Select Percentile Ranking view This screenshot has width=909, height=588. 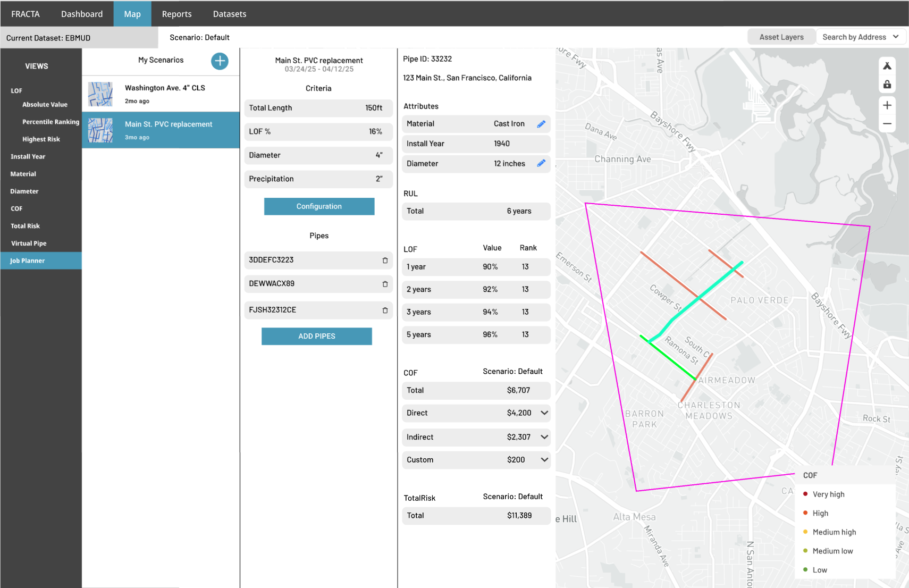pyautogui.click(x=50, y=122)
